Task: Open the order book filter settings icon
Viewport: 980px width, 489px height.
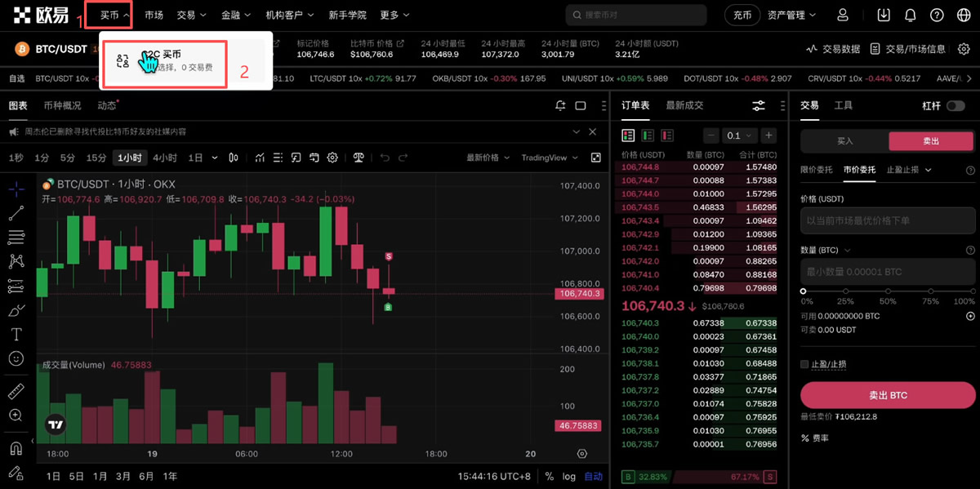Action: tap(759, 106)
